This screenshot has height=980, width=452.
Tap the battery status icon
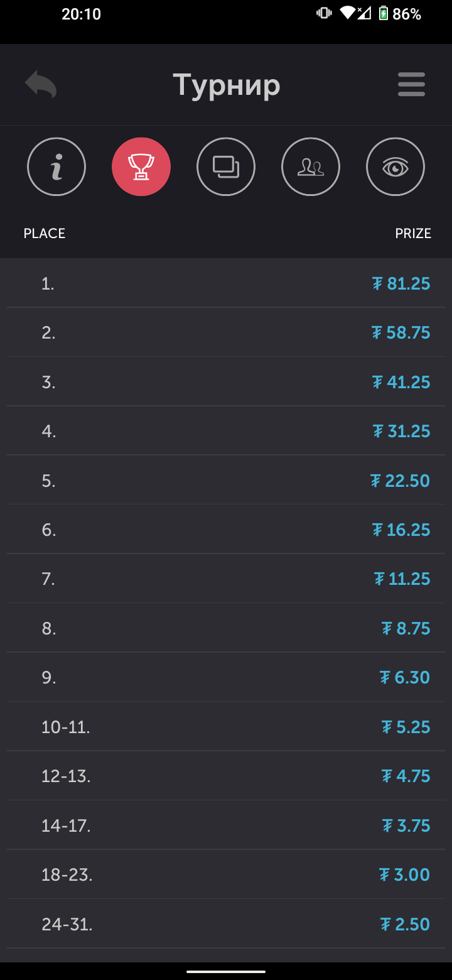tap(384, 13)
